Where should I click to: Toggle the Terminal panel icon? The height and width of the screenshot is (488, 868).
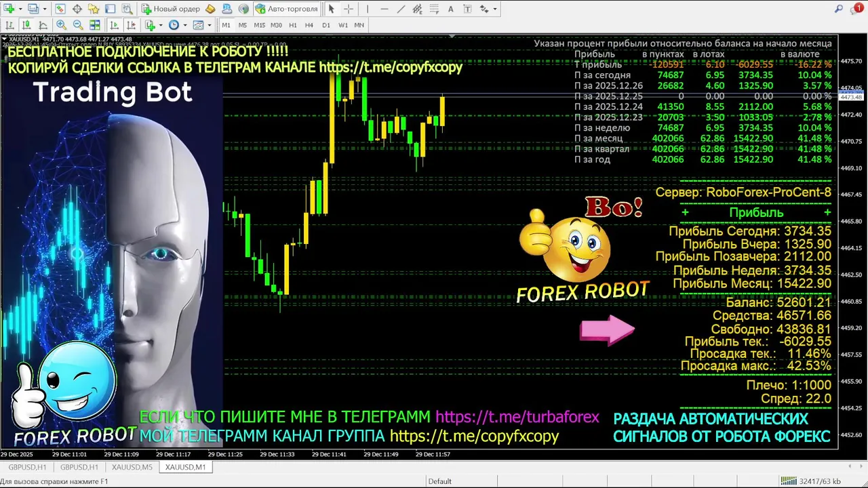point(111,9)
